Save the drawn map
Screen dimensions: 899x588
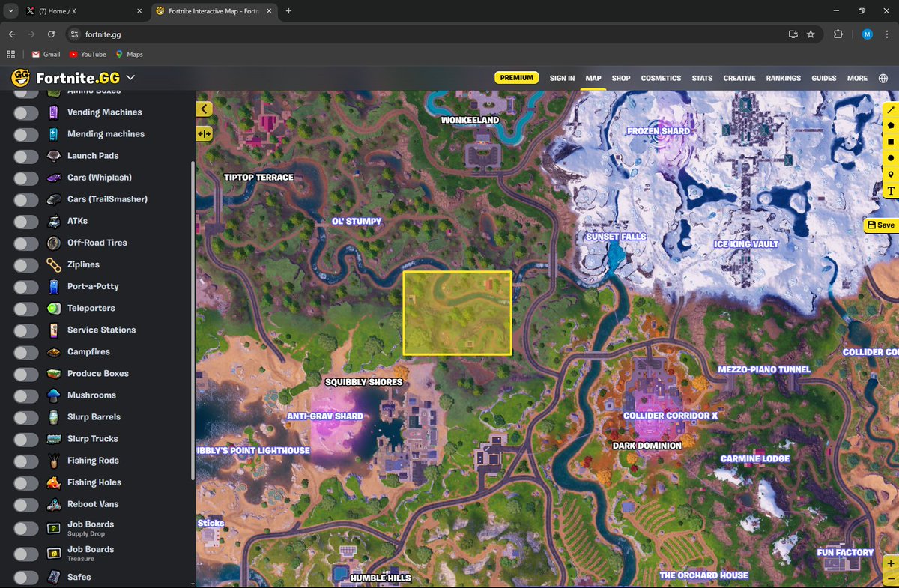(x=881, y=225)
